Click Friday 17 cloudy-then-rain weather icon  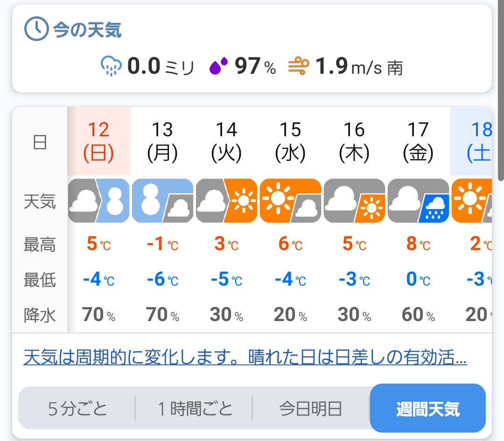click(418, 201)
